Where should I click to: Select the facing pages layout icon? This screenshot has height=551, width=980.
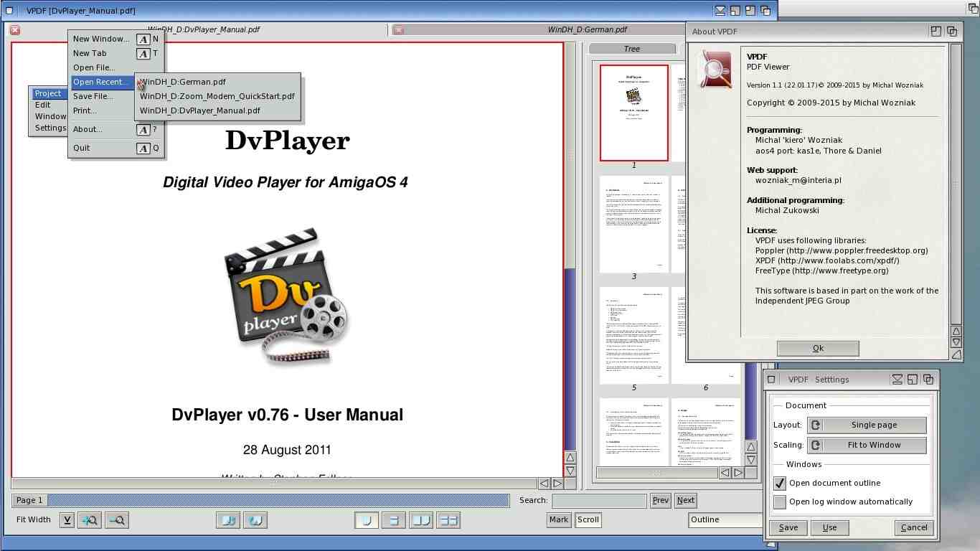[421, 520]
